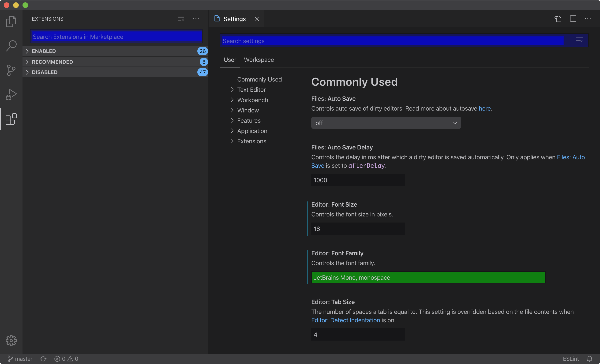Open the Source Control view
Viewport: 600px width, 364px height.
(x=11, y=70)
